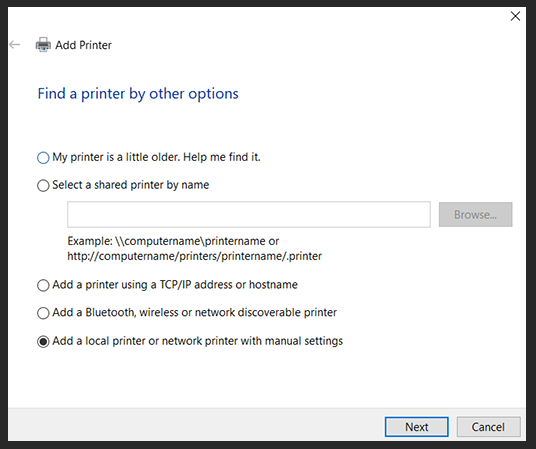Click the printer icon beside Add Printer

tap(43, 44)
